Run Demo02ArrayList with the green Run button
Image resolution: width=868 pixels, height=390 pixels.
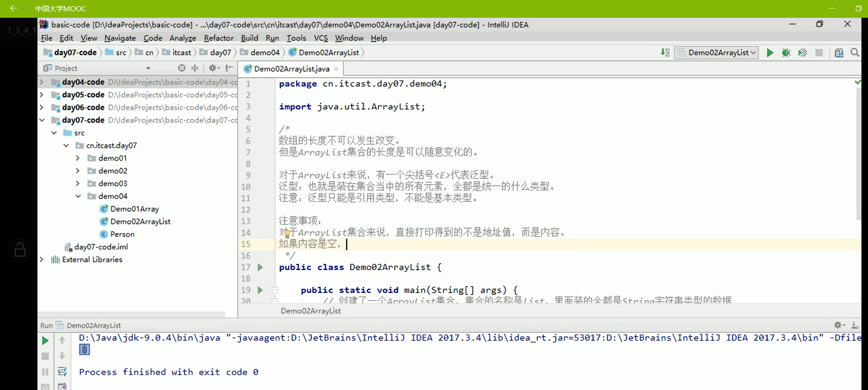(770, 53)
